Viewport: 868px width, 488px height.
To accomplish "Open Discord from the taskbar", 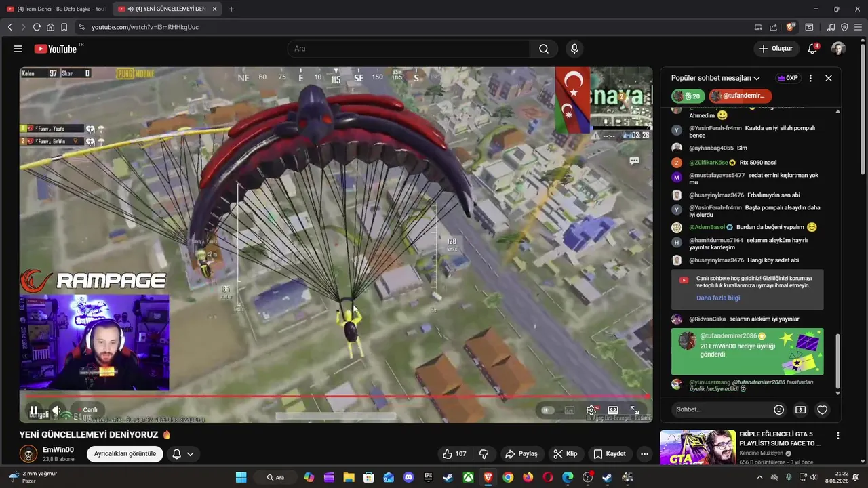I will [408, 477].
